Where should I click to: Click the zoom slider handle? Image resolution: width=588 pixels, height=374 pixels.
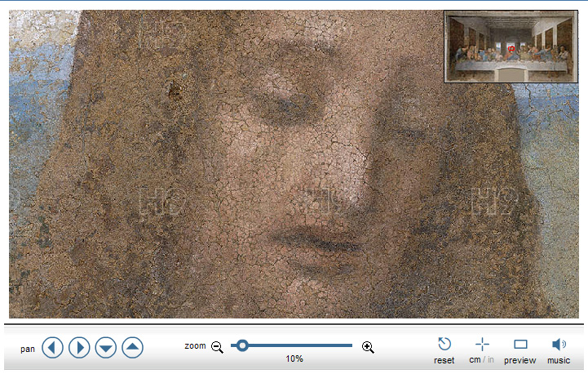(x=242, y=345)
